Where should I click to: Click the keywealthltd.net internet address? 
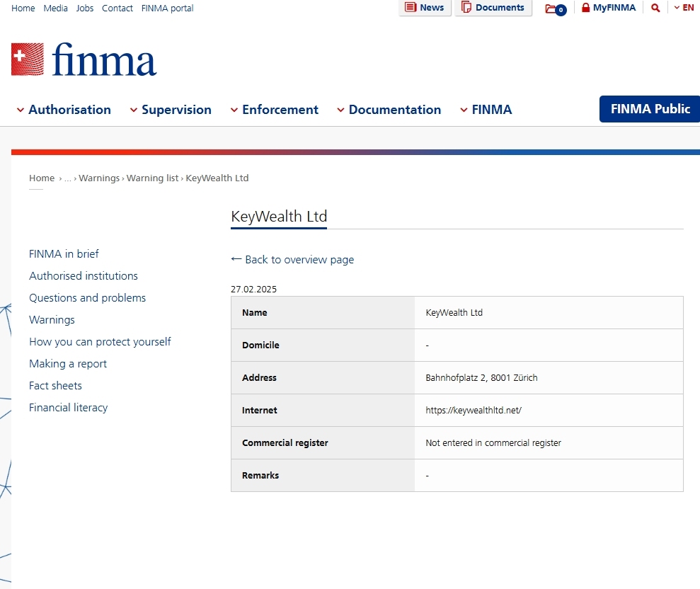pos(473,410)
